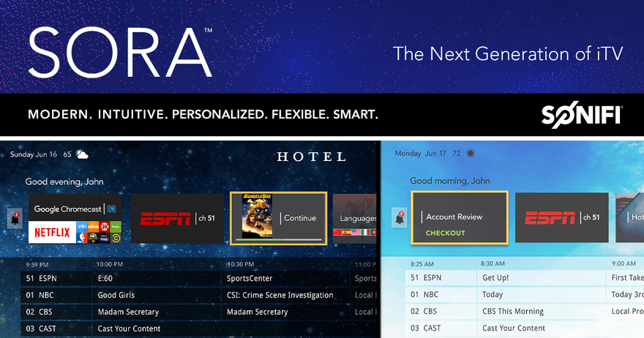Viewport: 644px width, 338px height.
Task: Select the CHECKOUT link
Action: click(x=445, y=233)
